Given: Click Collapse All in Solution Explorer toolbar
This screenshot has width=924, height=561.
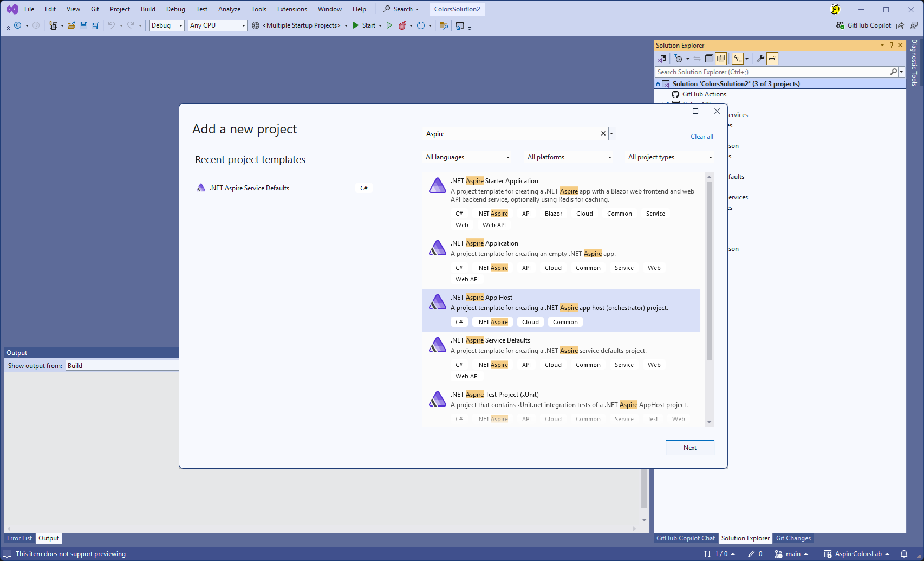Looking at the screenshot, I should tap(709, 59).
